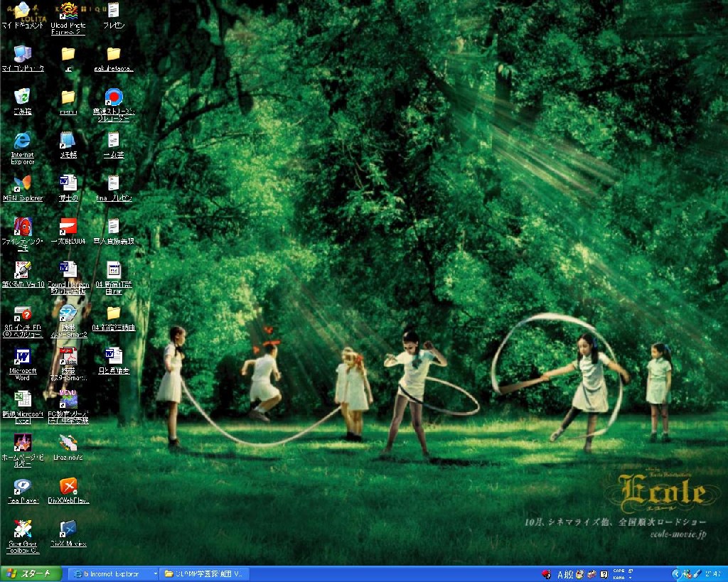Launch 筆ぐるめ Ver.10 shortcut
Viewport: 728px width, 582px height.
pos(22,274)
